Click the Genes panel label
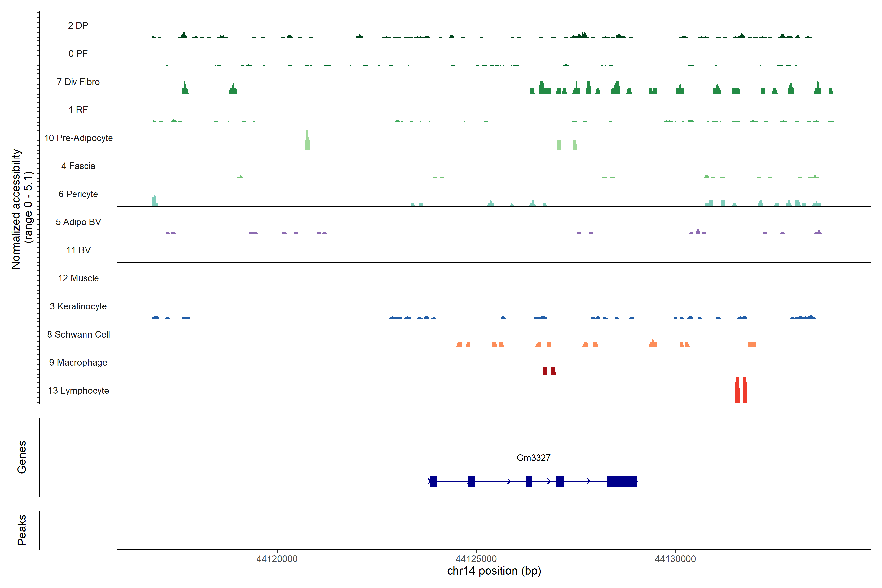 [22, 457]
